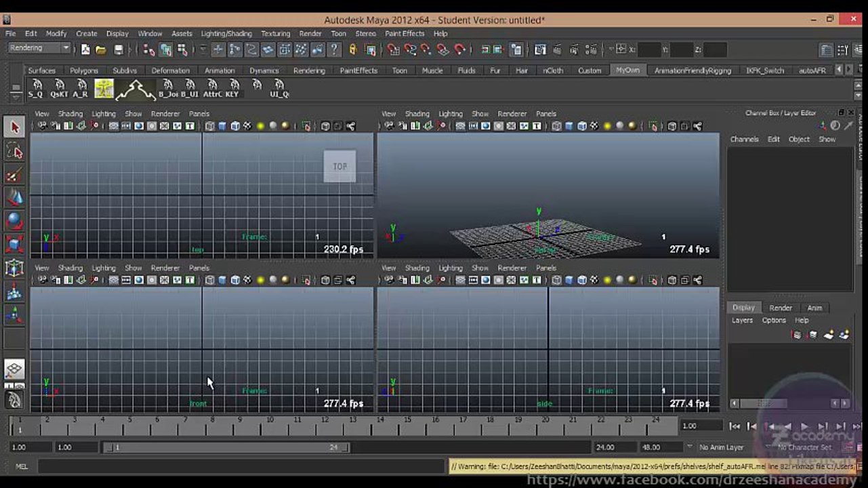Click the TOP view cube
The height and width of the screenshot is (488, 868).
pos(339,166)
